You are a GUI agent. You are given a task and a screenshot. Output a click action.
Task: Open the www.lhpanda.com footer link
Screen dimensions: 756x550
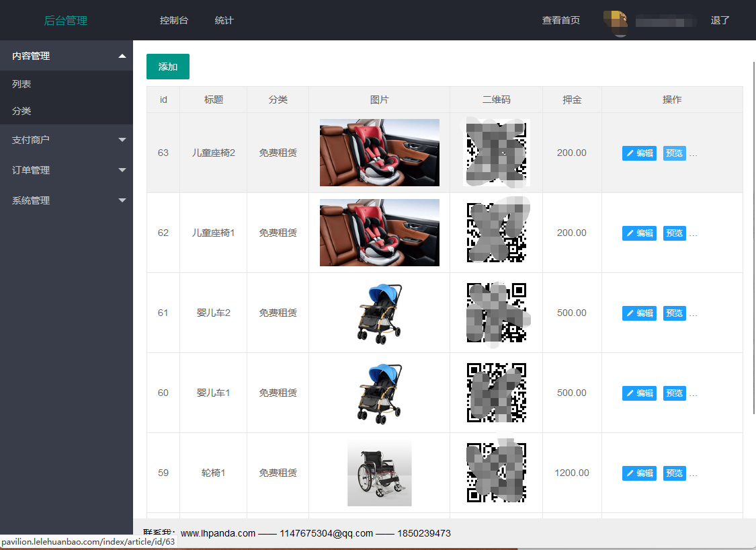[218, 533]
